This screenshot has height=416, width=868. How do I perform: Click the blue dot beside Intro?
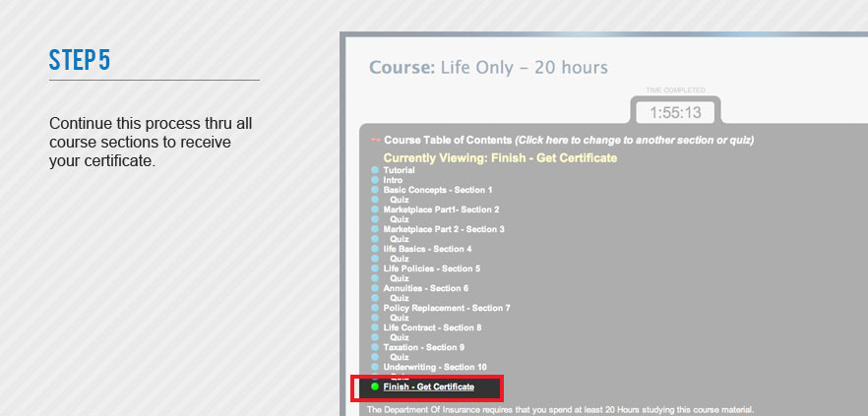click(x=375, y=180)
